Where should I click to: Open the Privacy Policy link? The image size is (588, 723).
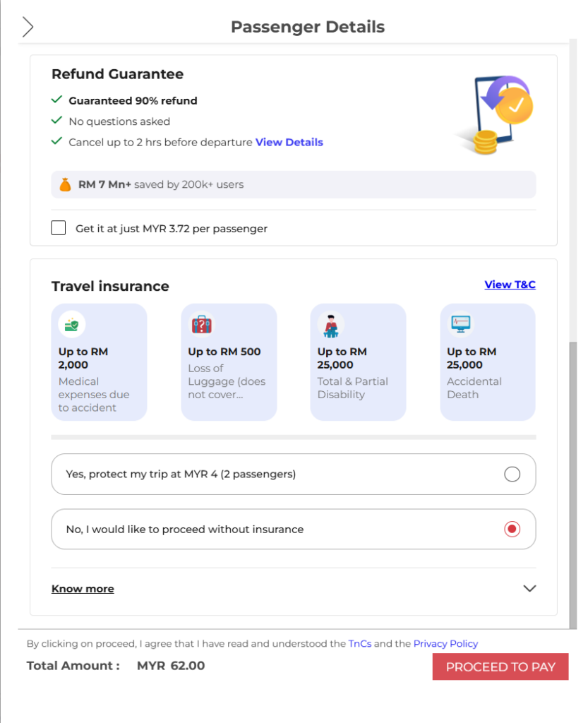445,644
